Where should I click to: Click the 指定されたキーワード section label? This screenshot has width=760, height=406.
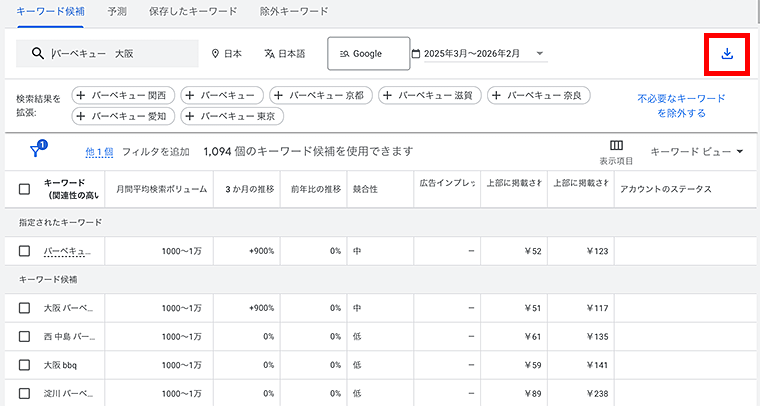coord(61,222)
